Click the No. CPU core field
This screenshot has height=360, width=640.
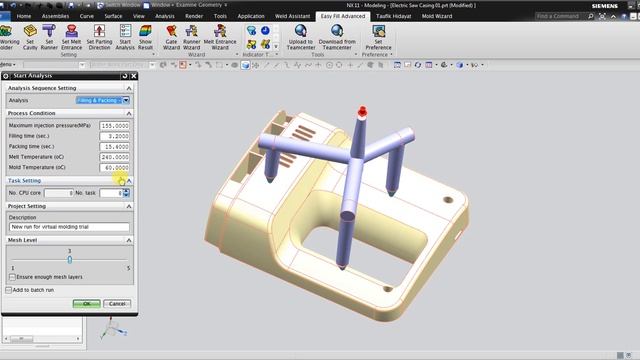click(59, 193)
